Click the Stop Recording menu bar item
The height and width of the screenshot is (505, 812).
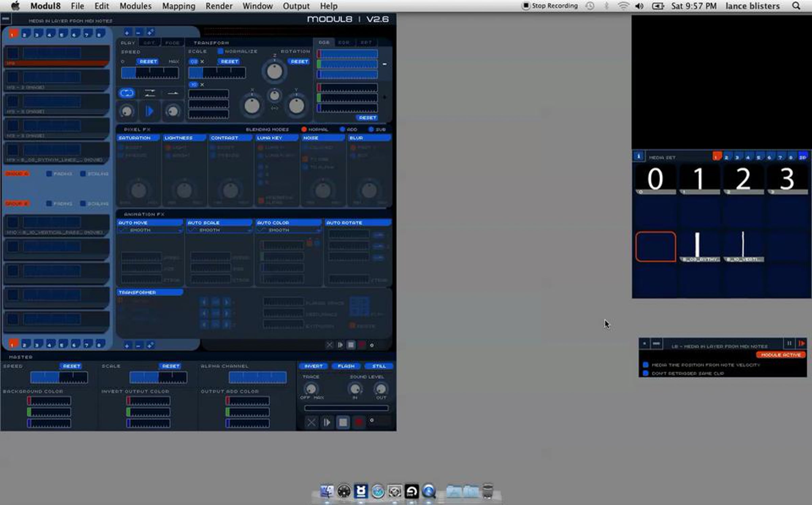[550, 6]
